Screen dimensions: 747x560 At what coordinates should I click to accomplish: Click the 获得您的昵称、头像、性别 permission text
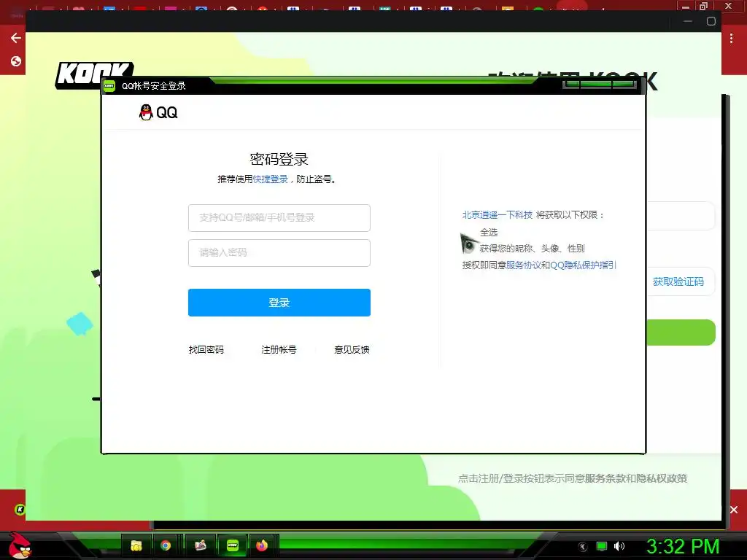click(x=532, y=249)
